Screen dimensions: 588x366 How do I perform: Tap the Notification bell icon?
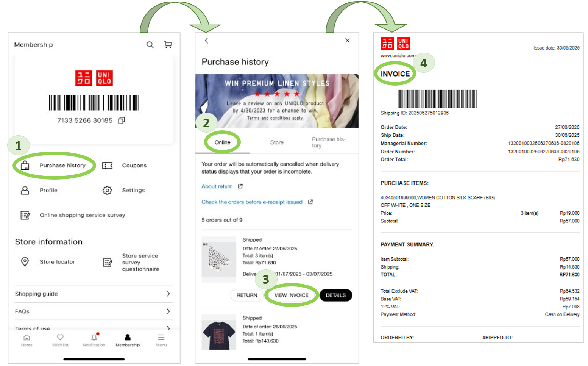94,338
